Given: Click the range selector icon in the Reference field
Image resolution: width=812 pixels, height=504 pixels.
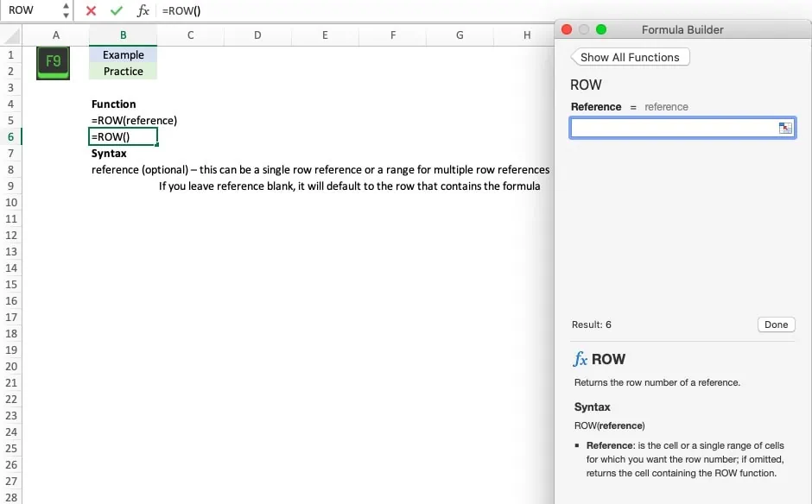Looking at the screenshot, I should point(784,127).
